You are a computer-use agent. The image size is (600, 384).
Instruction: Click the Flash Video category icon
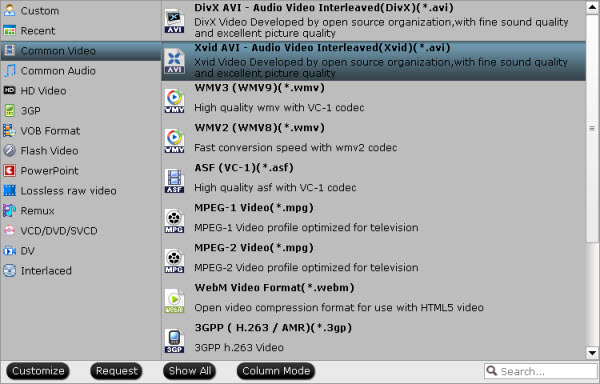click(x=9, y=151)
